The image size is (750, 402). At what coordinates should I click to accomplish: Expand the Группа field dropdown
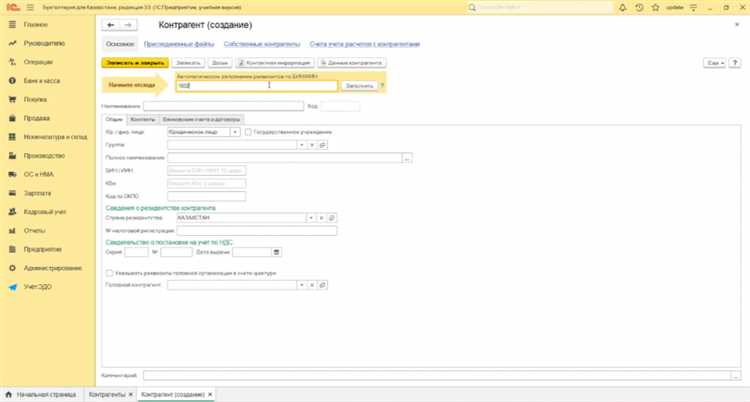tap(310, 145)
